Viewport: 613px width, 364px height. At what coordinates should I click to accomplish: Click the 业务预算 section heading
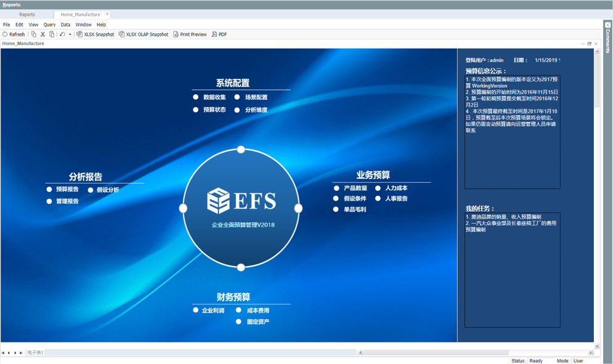pos(373,175)
